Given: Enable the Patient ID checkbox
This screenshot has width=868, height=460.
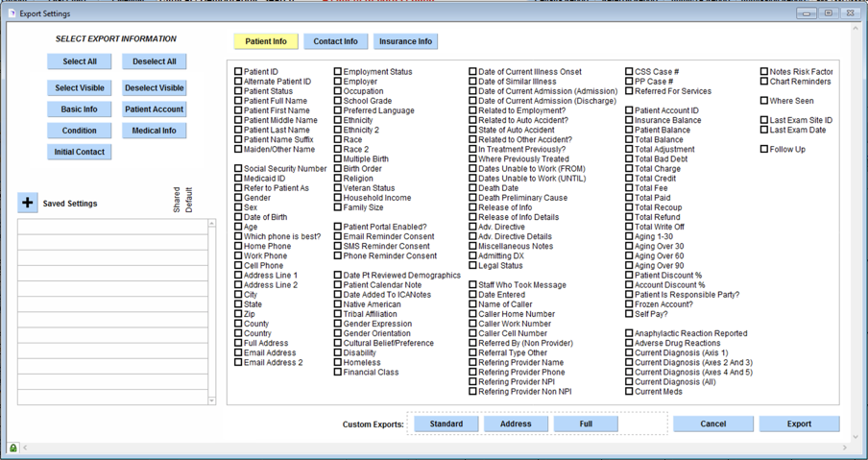Looking at the screenshot, I should (239, 72).
